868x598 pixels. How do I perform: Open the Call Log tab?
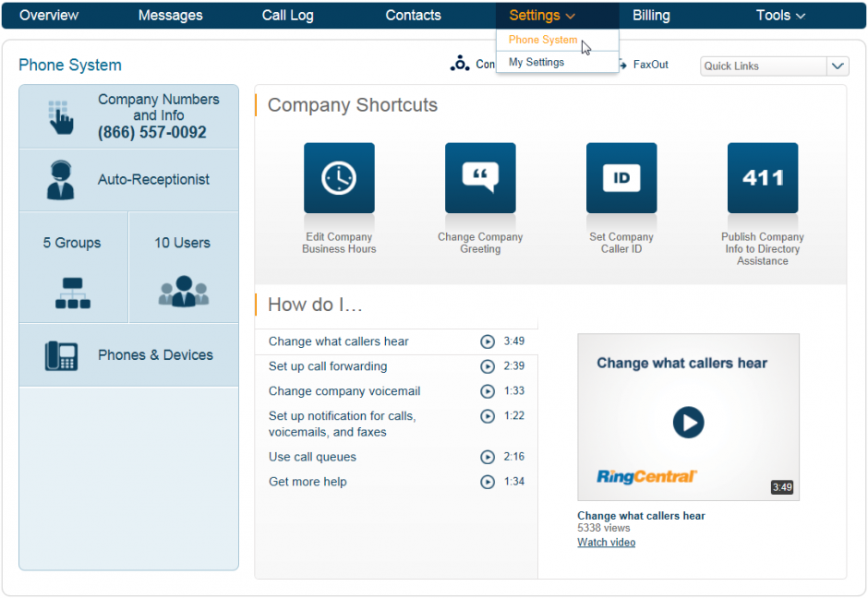pos(287,15)
